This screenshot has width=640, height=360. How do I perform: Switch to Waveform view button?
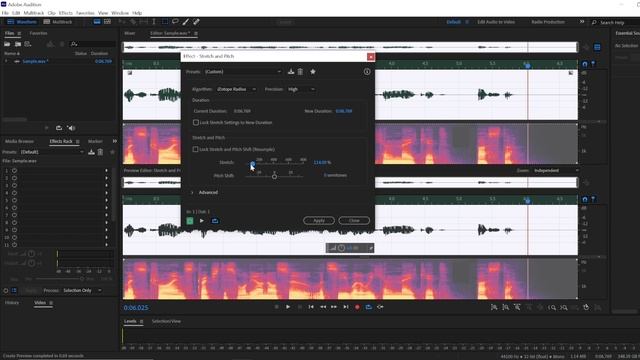22,22
